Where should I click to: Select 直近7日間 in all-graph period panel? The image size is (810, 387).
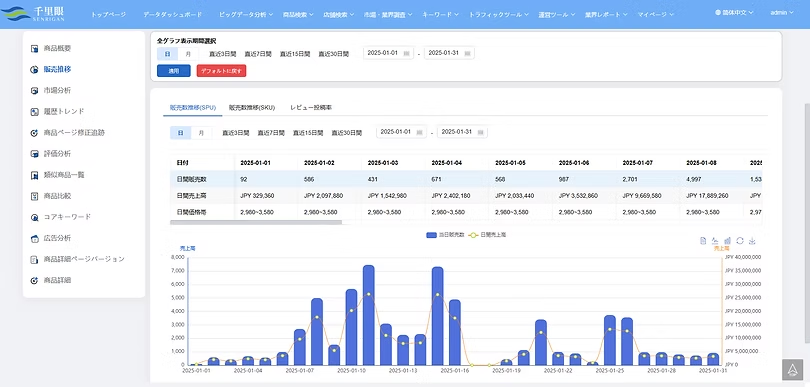click(258, 54)
